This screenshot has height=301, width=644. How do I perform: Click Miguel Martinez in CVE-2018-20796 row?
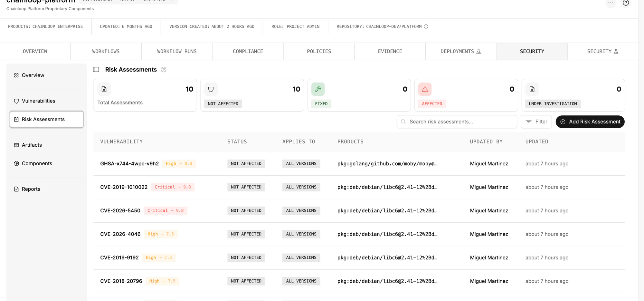[489, 281]
